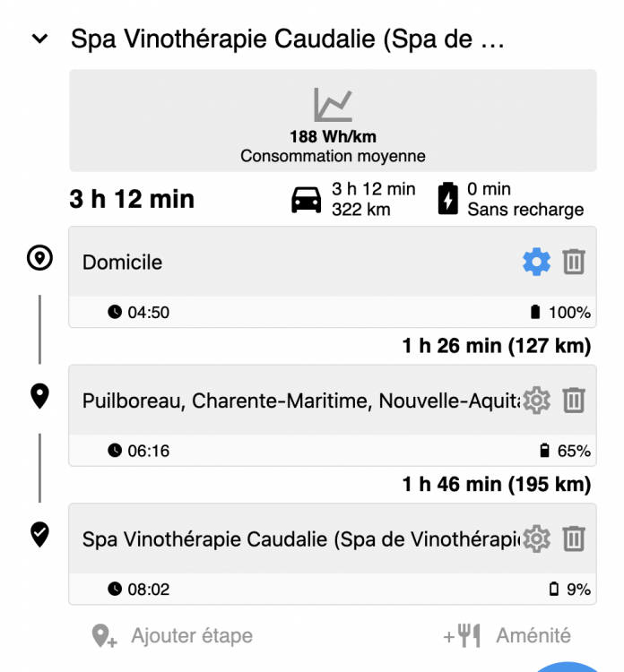624x672 pixels.
Task: Click the 188 Wh/km average consumption panel
Action: [333, 120]
